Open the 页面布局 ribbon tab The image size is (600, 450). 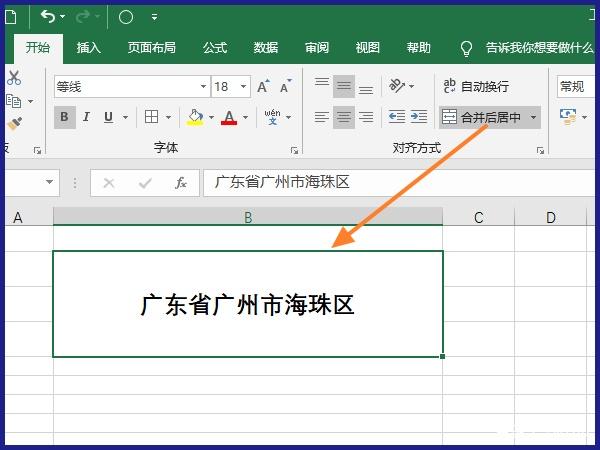pos(152,48)
